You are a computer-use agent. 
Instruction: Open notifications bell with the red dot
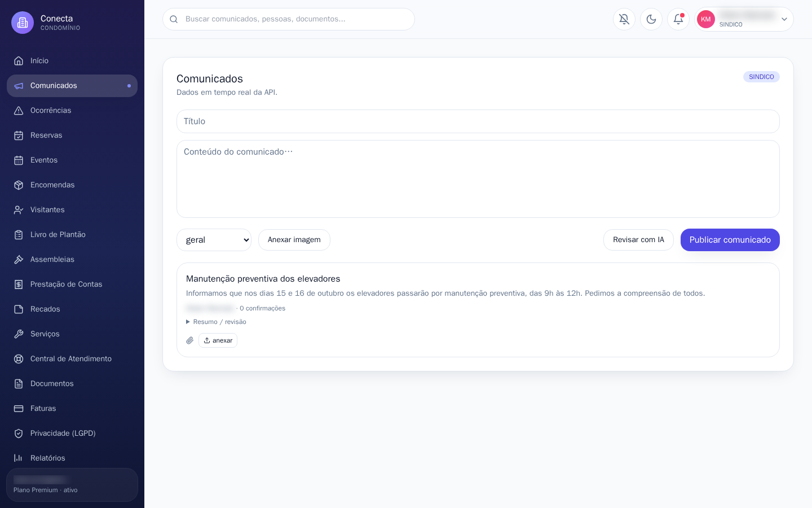[x=678, y=19]
